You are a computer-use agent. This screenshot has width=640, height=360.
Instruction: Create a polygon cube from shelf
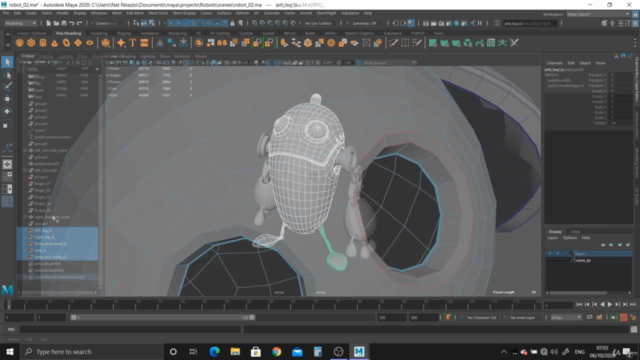(x=31, y=43)
